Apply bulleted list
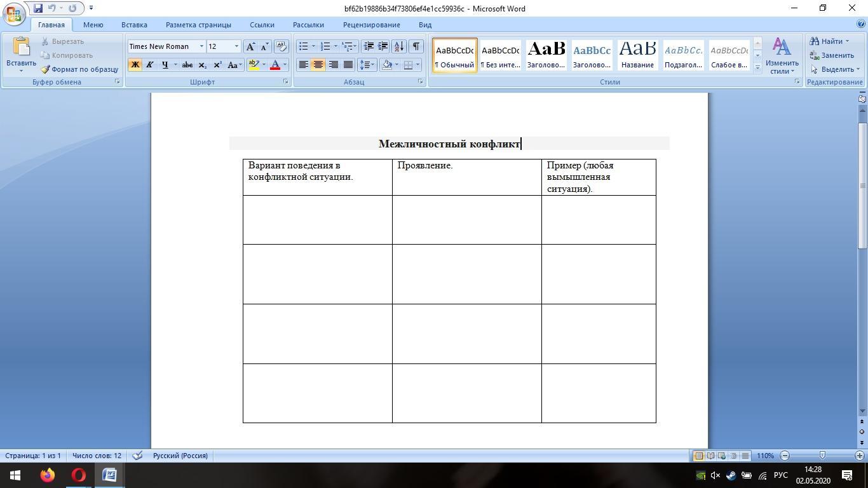 click(x=304, y=46)
